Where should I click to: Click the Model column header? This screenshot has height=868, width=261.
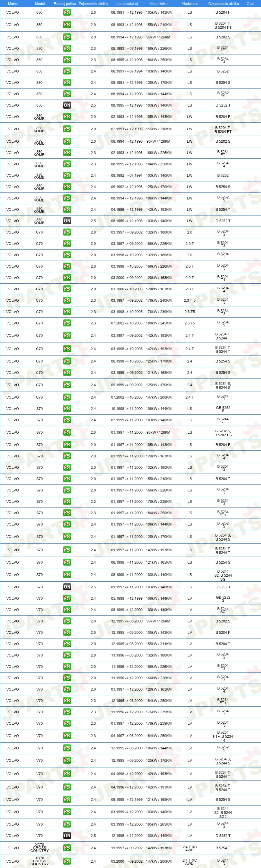(x=40, y=4)
